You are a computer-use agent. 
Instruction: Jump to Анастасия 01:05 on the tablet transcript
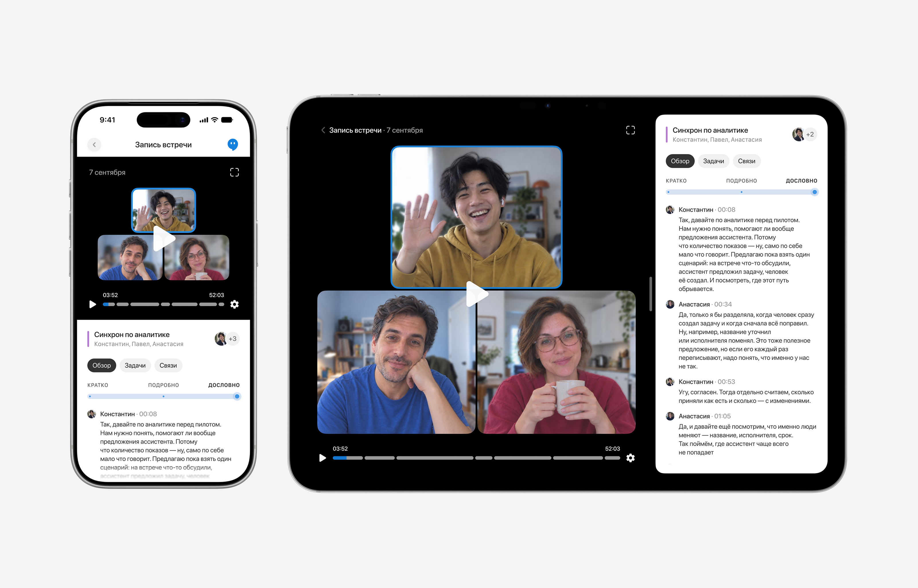705,416
